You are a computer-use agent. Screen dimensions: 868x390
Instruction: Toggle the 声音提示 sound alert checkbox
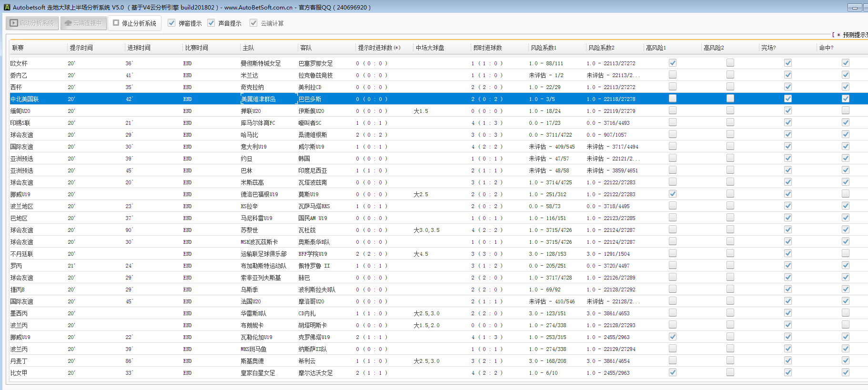[212, 23]
